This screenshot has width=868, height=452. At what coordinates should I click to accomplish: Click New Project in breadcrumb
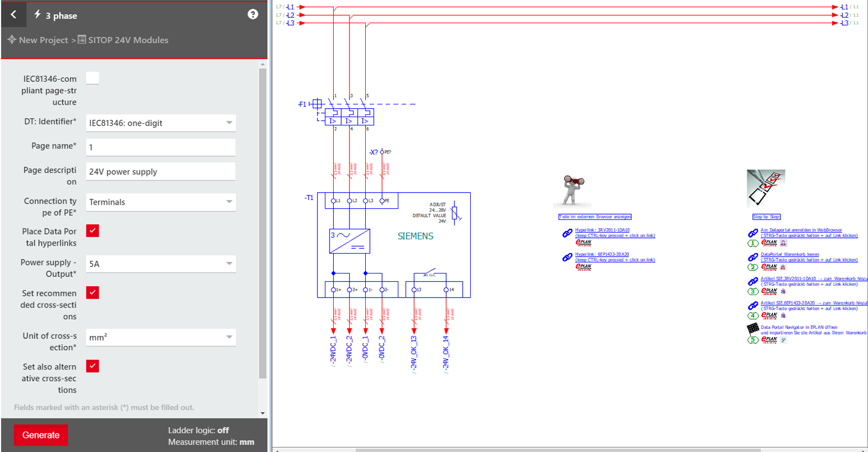(44, 40)
